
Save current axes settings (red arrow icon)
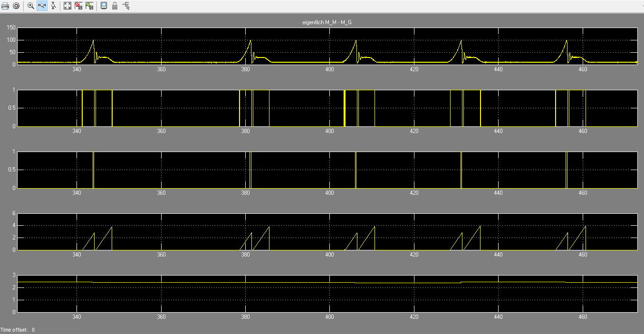pos(78,6)
